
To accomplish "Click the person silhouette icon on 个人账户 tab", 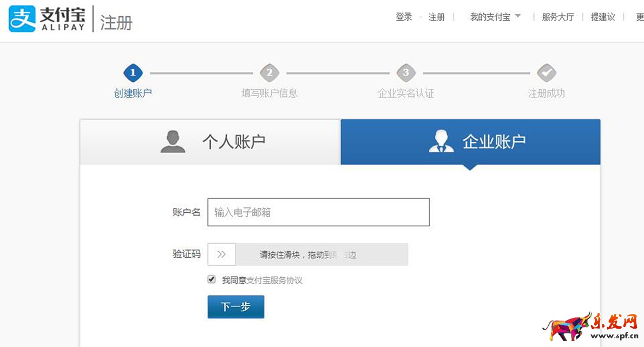I will click(x=172, y=140).
